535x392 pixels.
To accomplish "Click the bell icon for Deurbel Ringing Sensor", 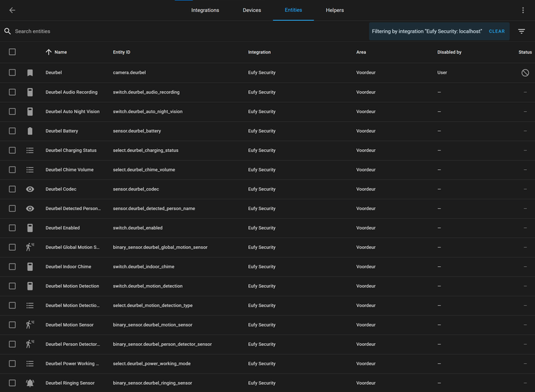I will 30,383.
